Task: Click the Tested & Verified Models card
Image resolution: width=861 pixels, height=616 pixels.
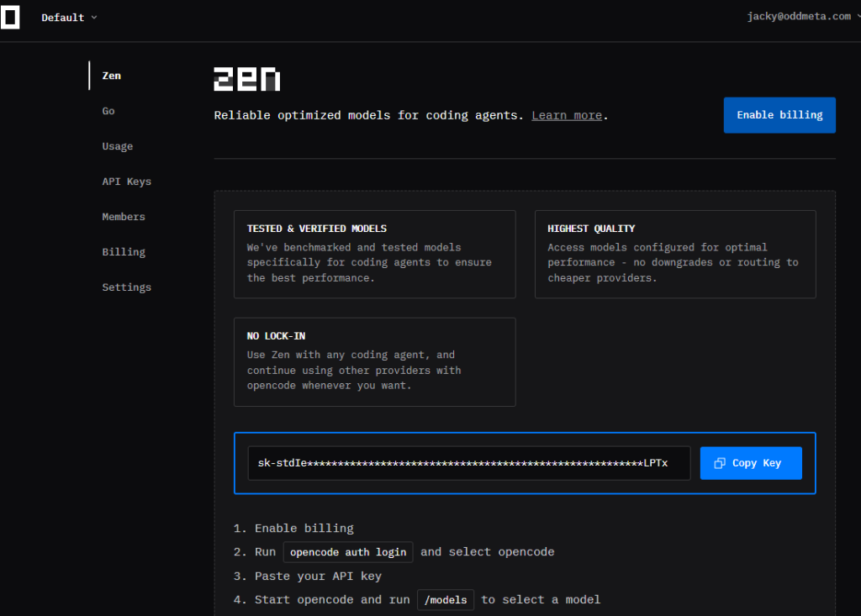Action: coord(374,254)
